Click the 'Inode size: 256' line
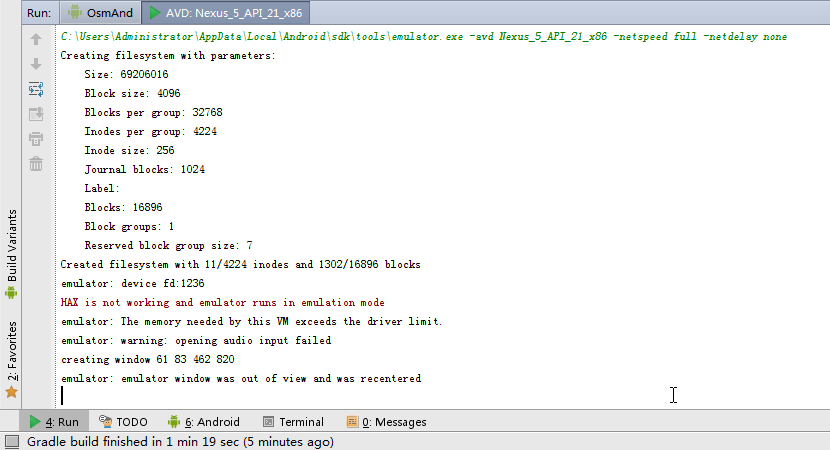 click(x=129, y=150)
